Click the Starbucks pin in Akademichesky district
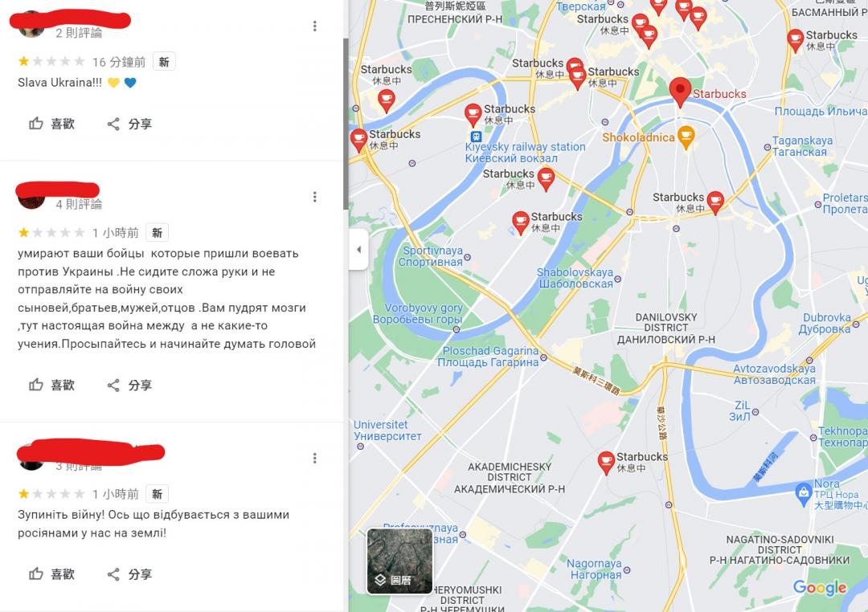868x612 pixels. [x=606, y=462]
